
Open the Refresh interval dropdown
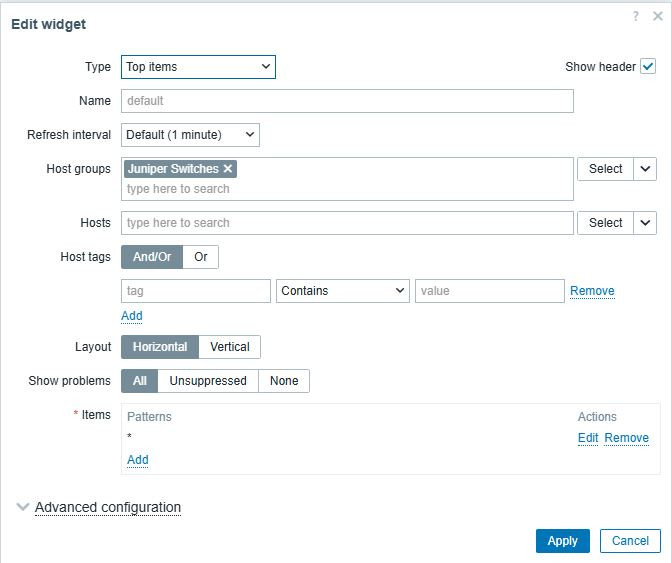click(x=190, y=134)
